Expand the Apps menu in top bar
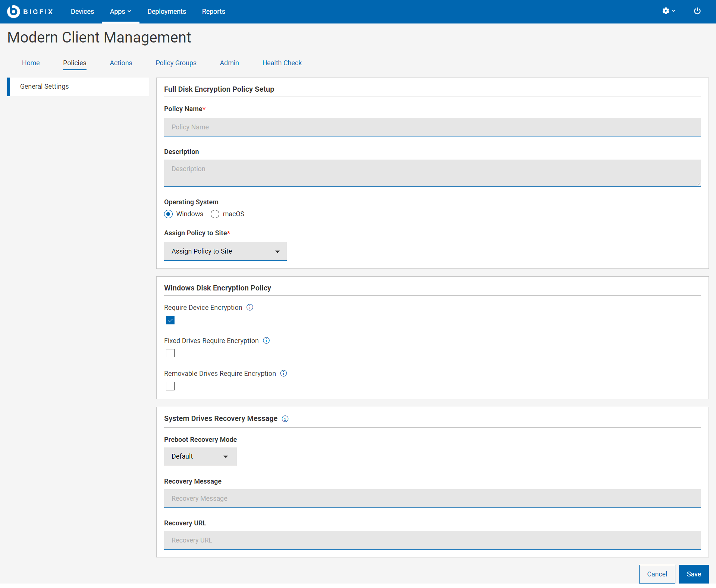The image size is (716, 588). coord(120,12)
